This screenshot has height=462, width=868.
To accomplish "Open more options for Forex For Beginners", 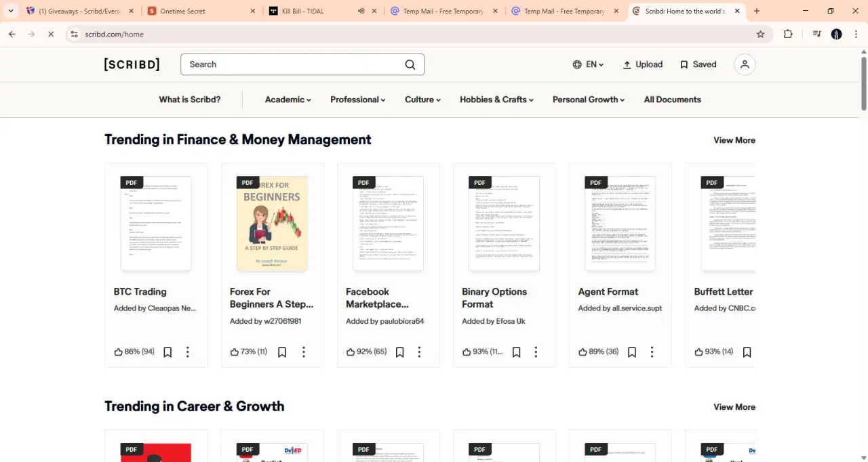I will click(x=304, y=352).
